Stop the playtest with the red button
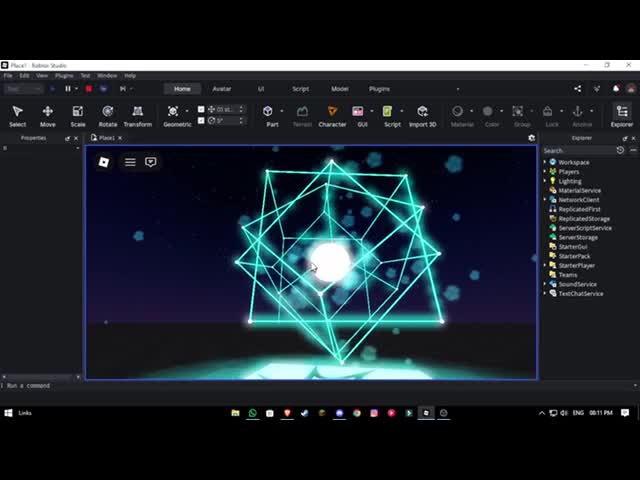This screenshot has height=480, width=640. pos(89,89)
